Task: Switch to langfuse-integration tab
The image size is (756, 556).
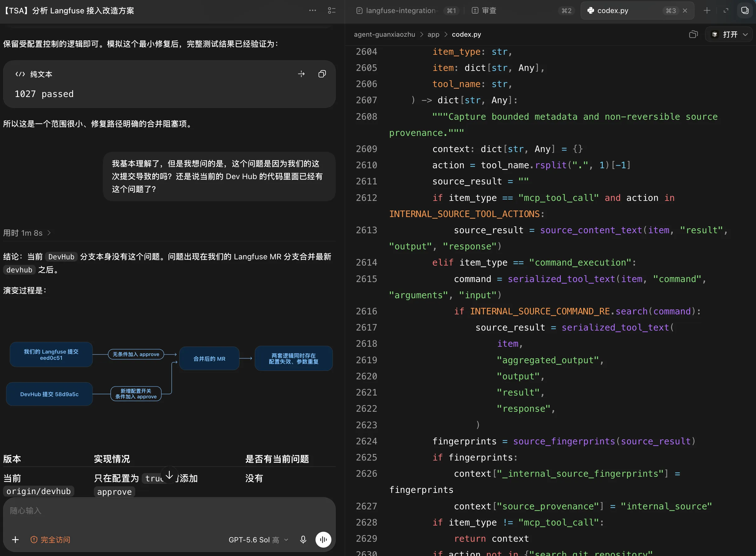Action: (407, 11)
